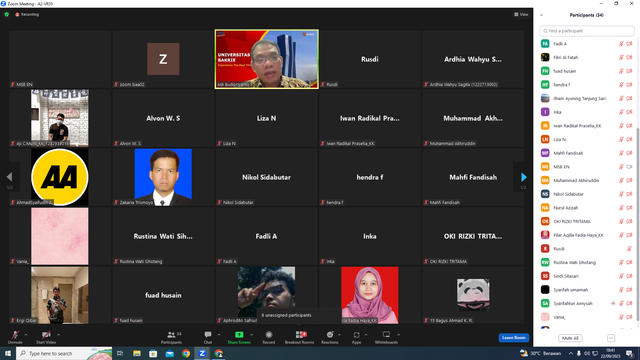
Task: Click the Unmute microphone icon
Action: click(15, 335)
